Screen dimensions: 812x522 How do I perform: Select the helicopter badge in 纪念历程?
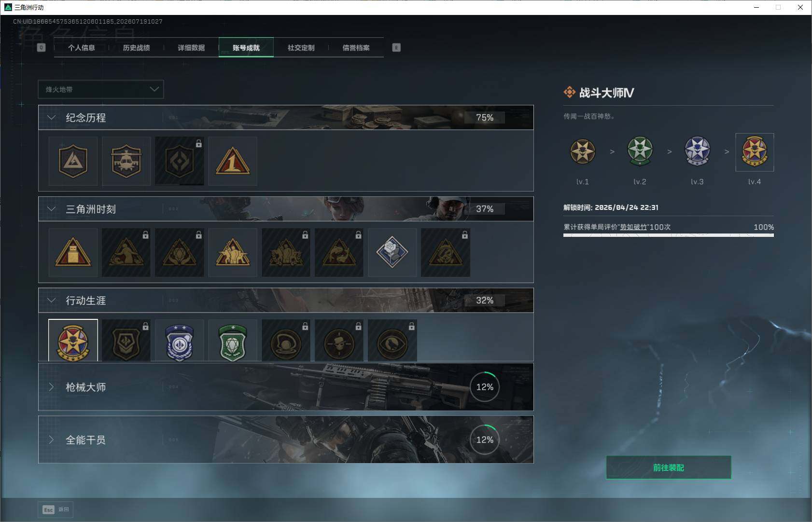[x=126, y=161]
